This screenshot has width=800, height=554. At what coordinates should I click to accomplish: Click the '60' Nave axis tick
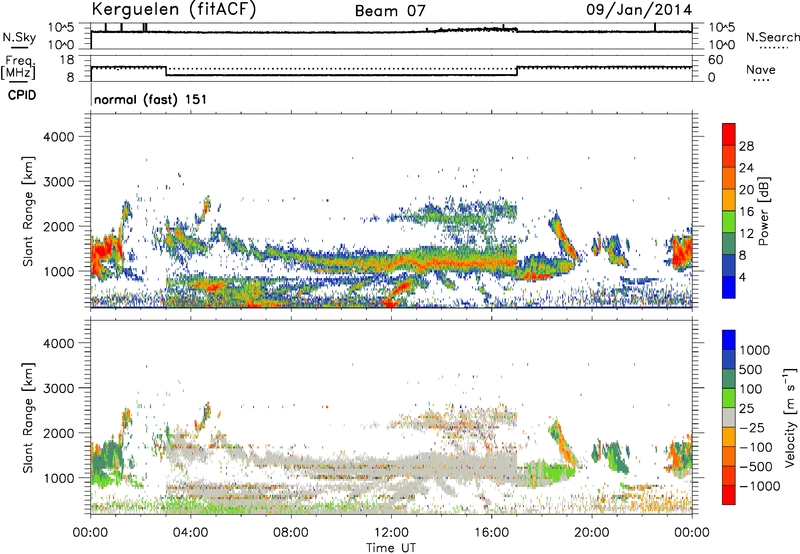coord(715,60)
